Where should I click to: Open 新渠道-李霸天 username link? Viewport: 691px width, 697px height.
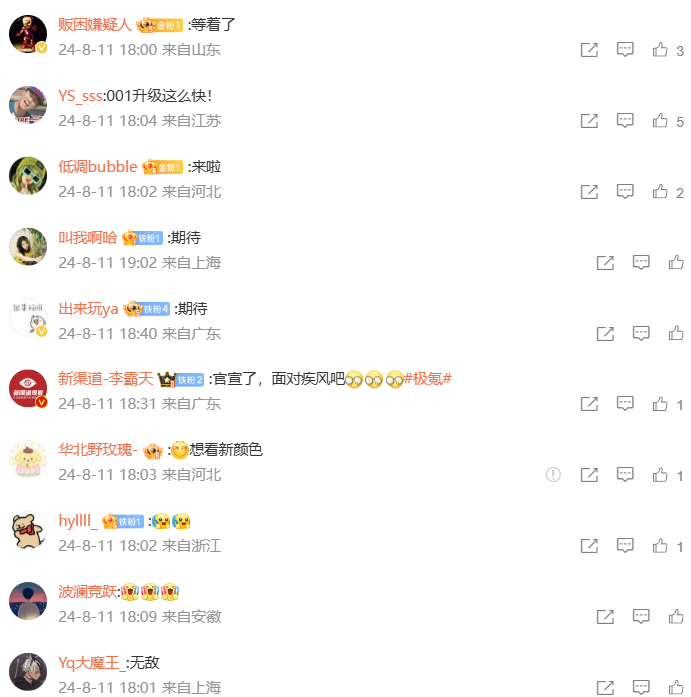(106, 379)
